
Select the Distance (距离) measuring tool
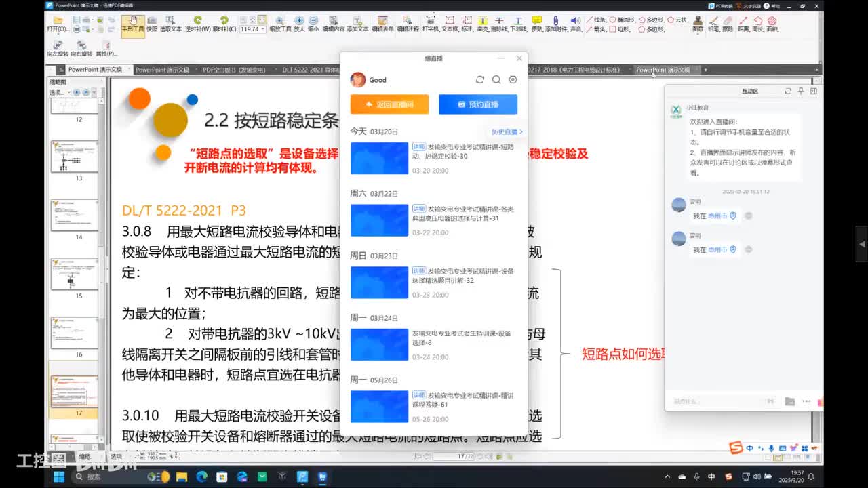click(743, 25)
